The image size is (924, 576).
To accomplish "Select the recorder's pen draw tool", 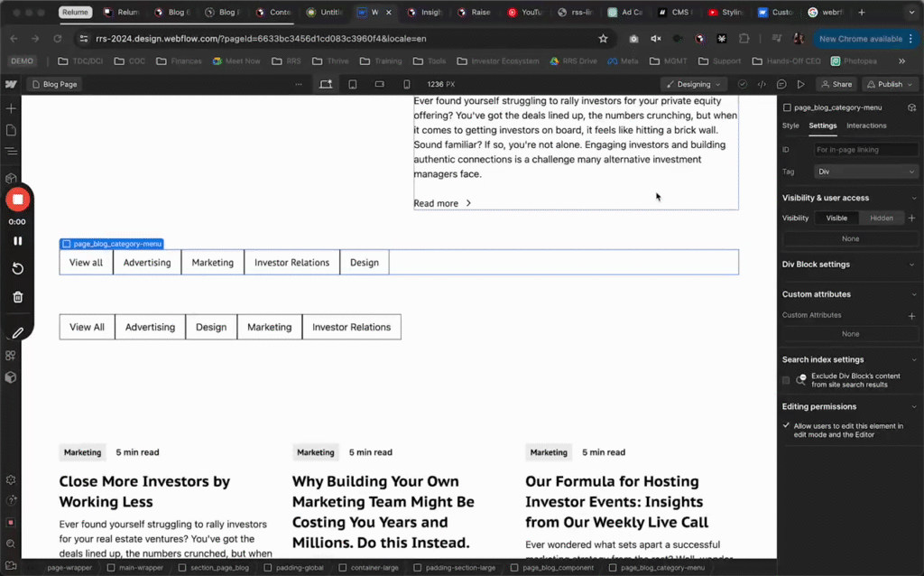I will [x=18, y=333].
